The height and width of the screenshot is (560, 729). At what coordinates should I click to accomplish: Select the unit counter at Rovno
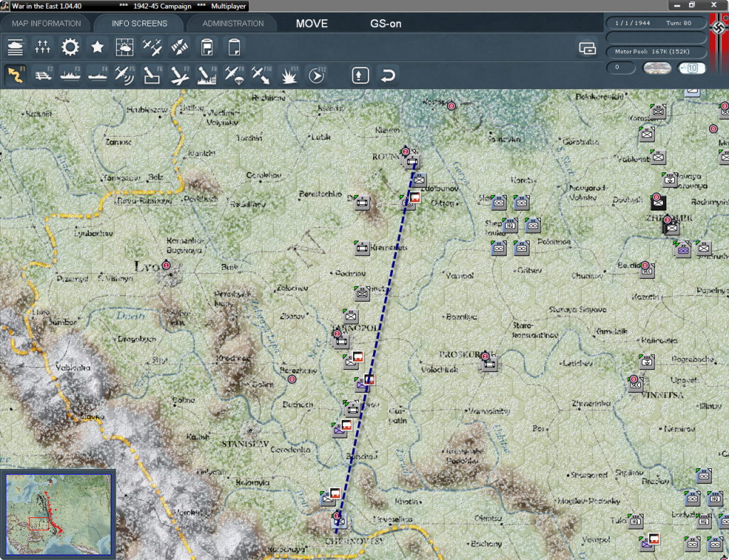click(412, 162)
